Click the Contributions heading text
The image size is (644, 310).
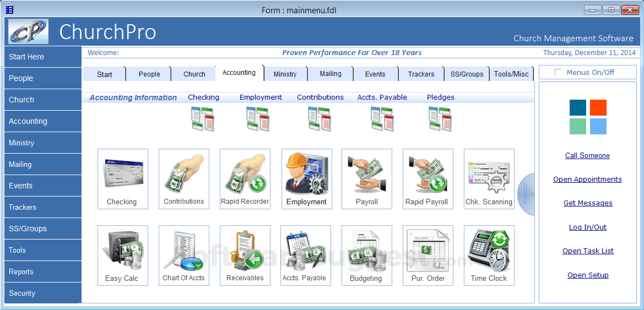[x=321, y=97]
